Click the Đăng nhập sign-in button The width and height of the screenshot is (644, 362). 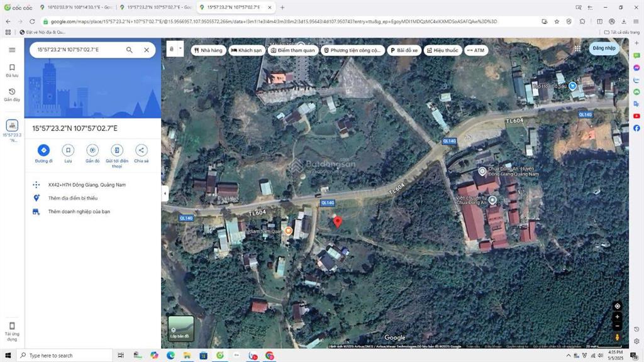604,48
